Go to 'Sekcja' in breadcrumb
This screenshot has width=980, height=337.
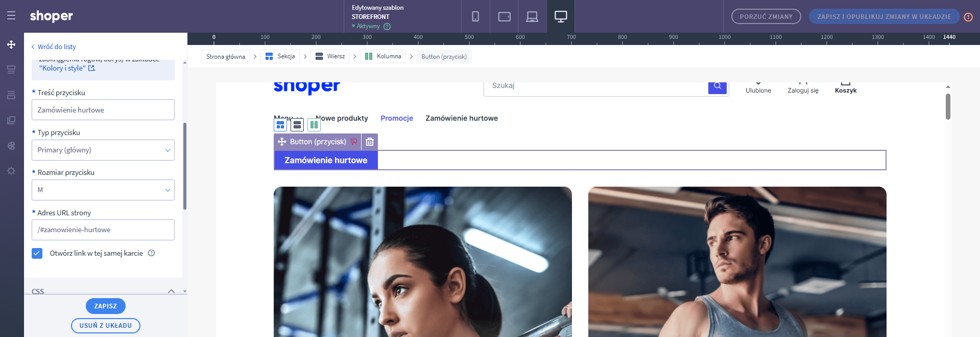(x=280, y=56)
